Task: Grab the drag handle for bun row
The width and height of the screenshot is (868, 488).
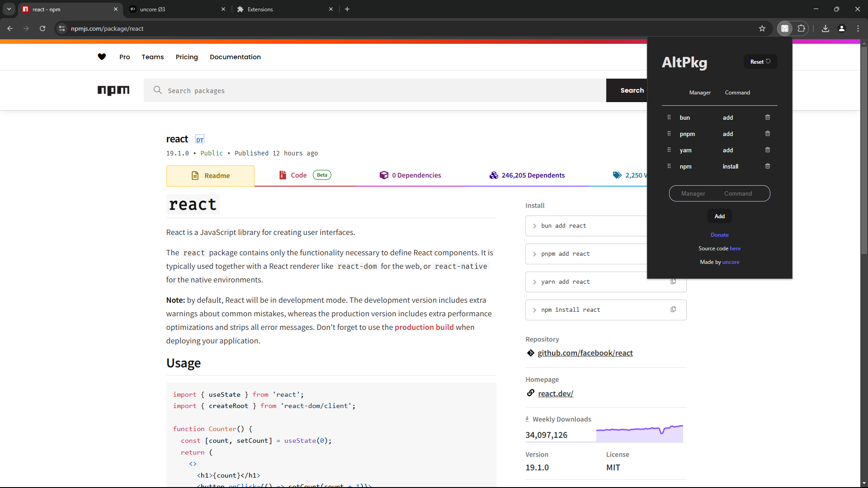Action: (669, 117)
